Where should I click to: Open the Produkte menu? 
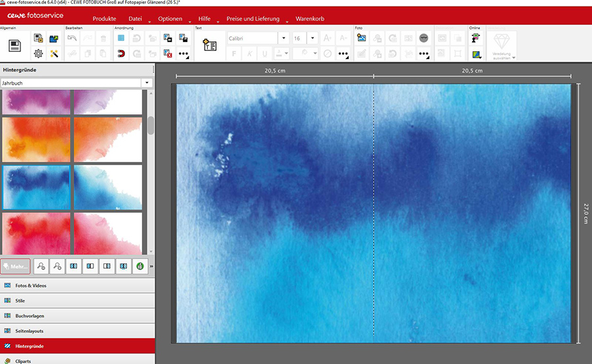tap(104, 19)
